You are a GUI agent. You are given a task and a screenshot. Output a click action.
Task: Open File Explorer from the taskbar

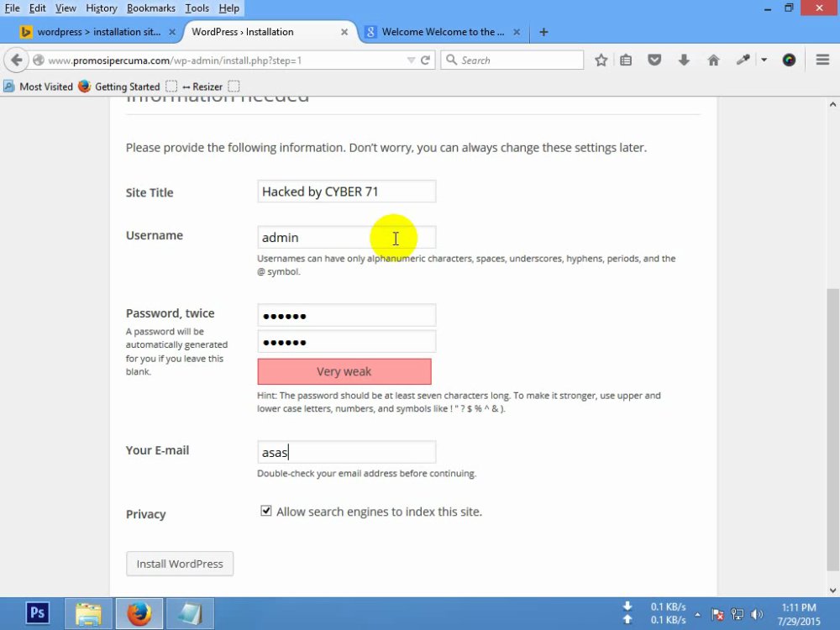(x=88, y=614)
